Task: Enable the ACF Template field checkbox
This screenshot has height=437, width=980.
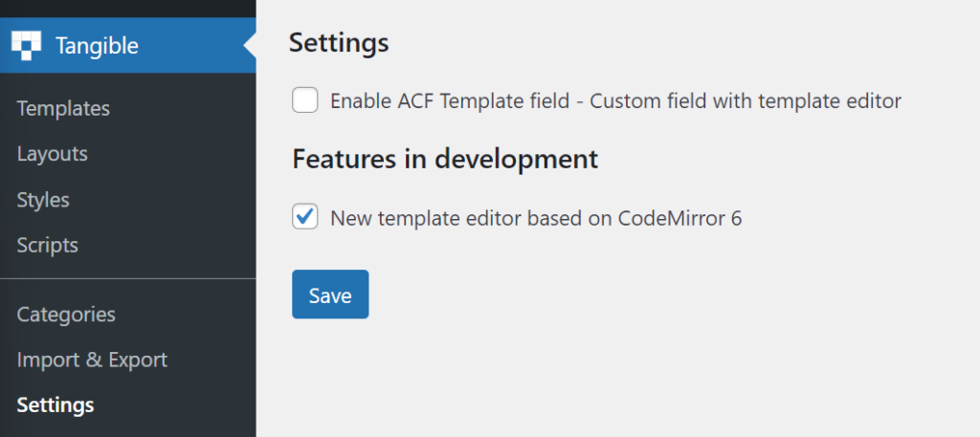Action: pos(305,100)
